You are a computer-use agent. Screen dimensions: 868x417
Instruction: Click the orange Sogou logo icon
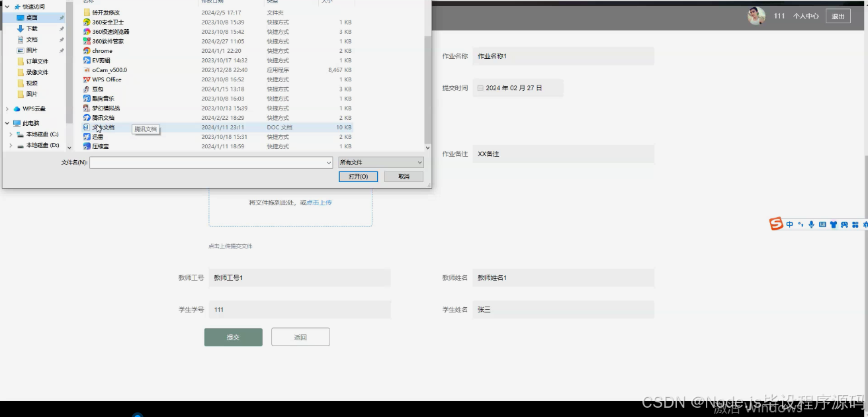coord(775,224)
